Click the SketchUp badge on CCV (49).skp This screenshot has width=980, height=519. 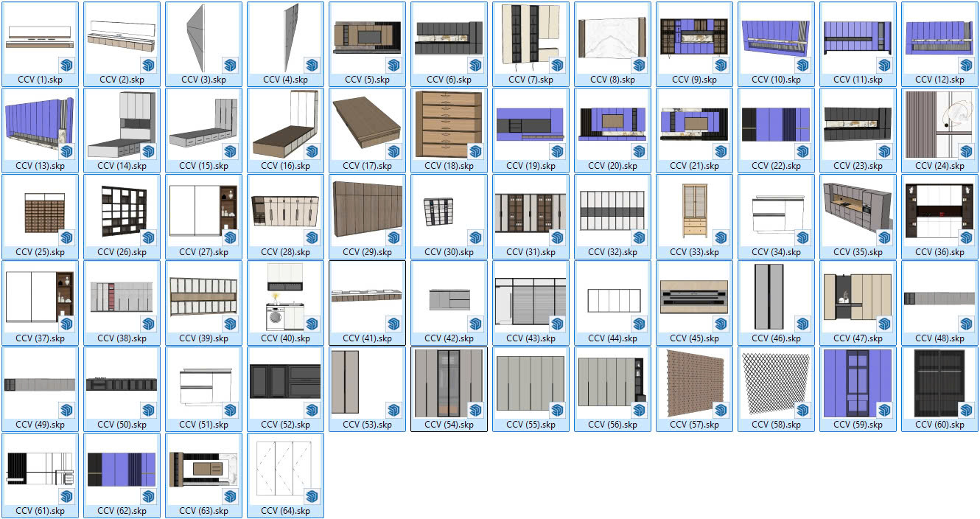coord(66,409)
